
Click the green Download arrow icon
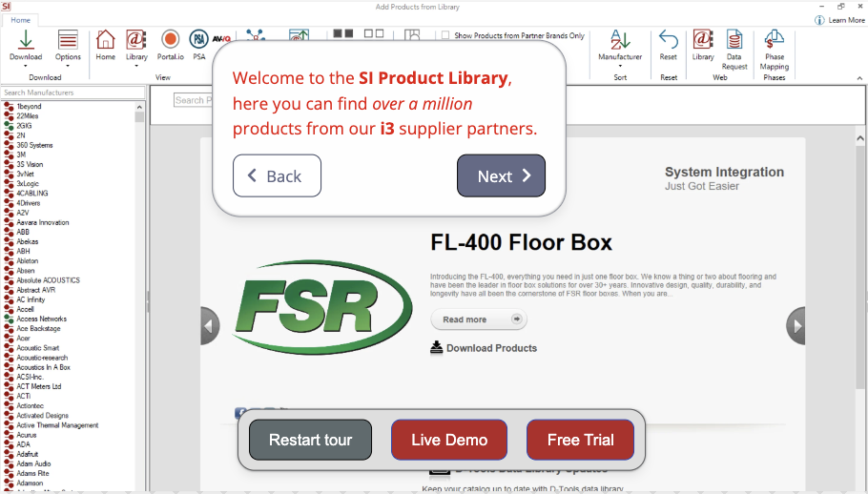(26, 39)
